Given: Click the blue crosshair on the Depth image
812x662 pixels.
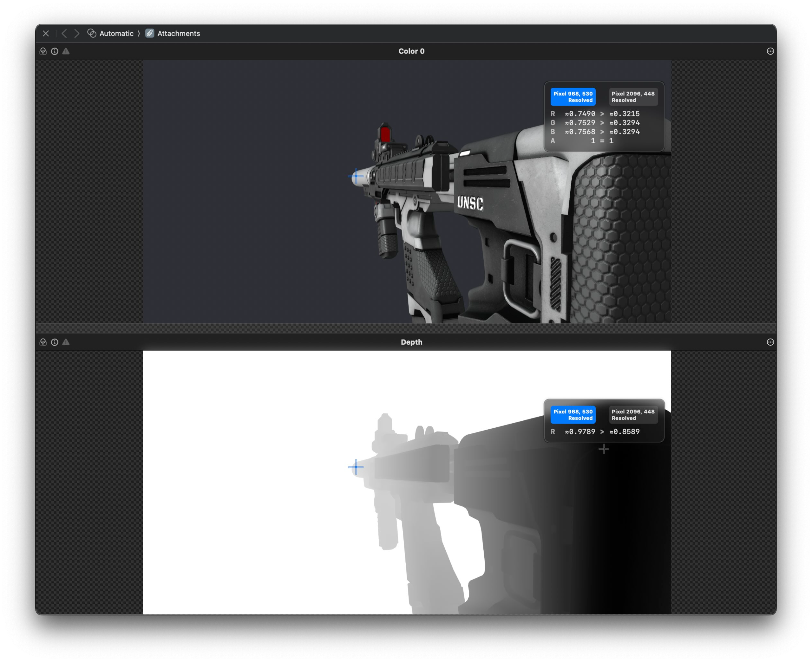Looking at the screenshot, I should [356, 467].
